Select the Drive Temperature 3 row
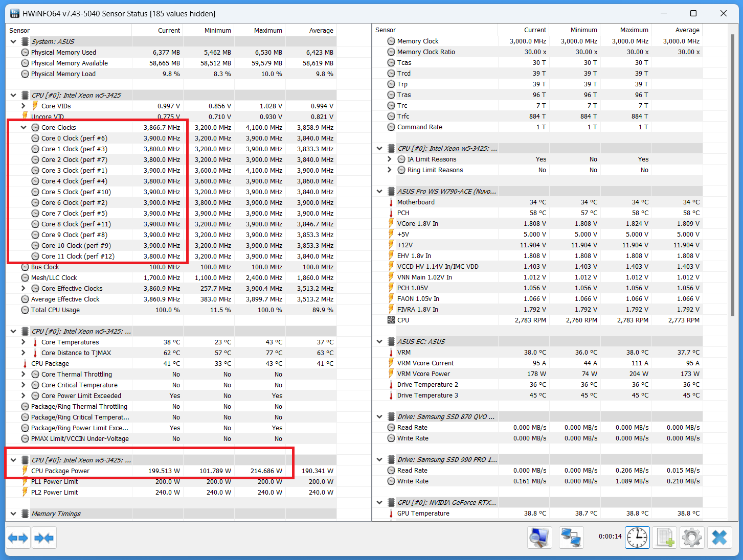The height and width of the screenshot is (560, 743). (537, 395)
